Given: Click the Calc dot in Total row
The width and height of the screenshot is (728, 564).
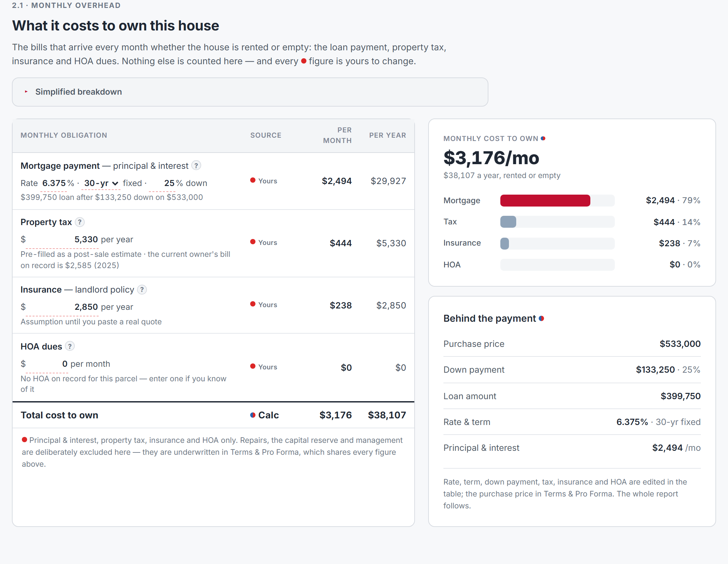Looking at the screenshot, I should click(253, 415).
